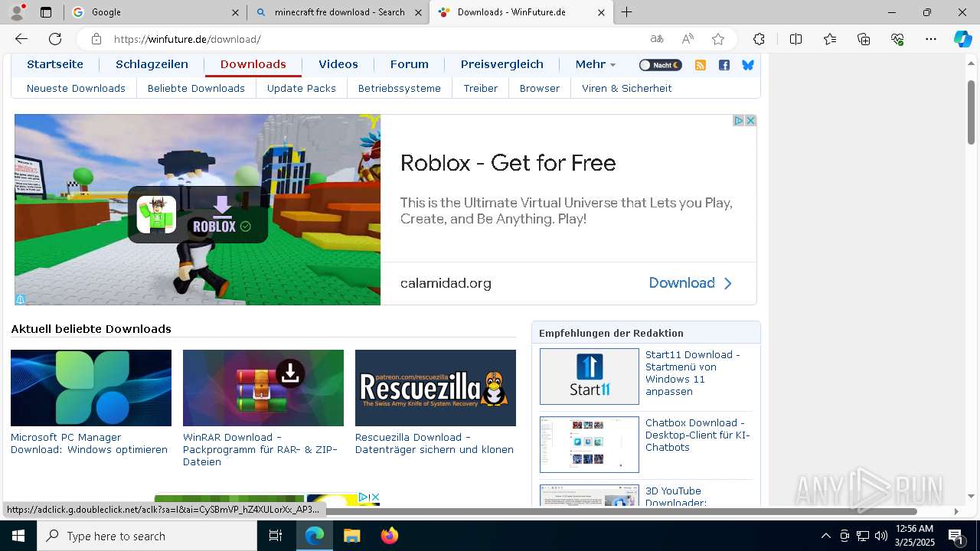Open WinRAR Download Packprogramm link

pos(260,449)
